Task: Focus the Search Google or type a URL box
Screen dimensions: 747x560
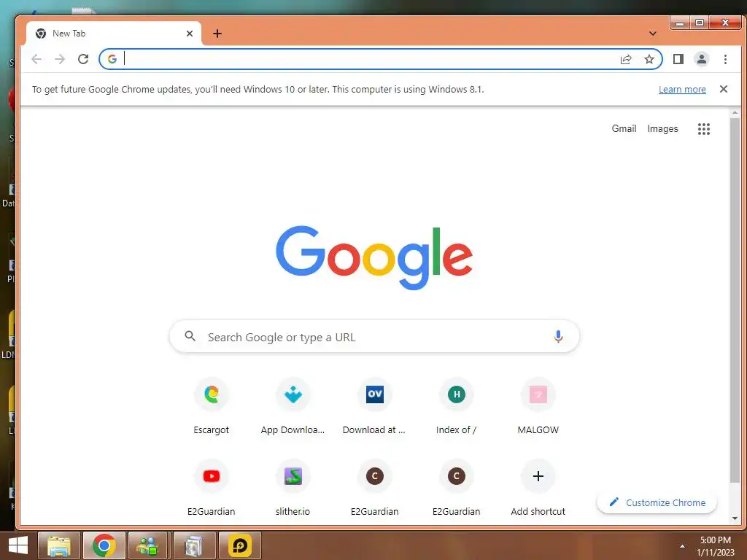Action: [374, 336]
